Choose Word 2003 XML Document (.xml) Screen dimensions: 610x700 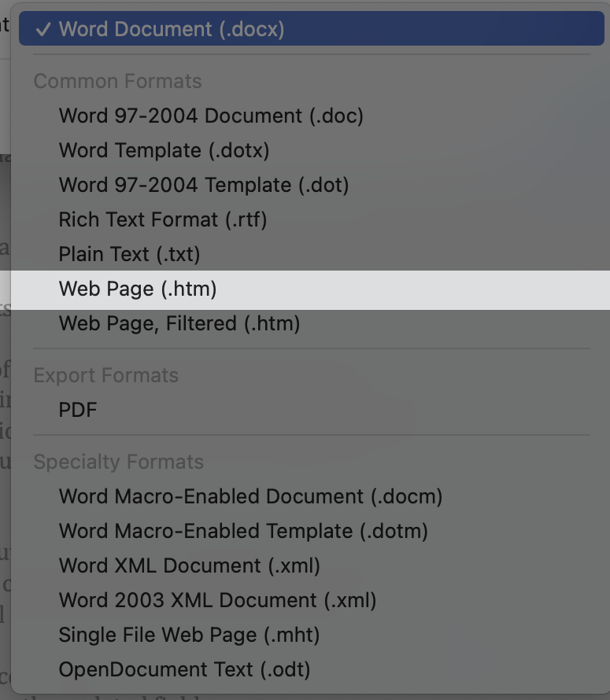point(312,600)
